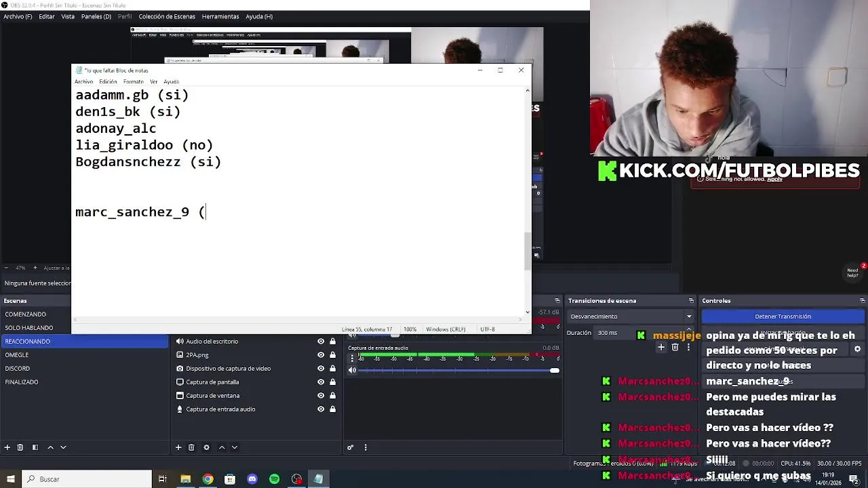Open source properties gear in the sources toolbar

pos(206,447)
